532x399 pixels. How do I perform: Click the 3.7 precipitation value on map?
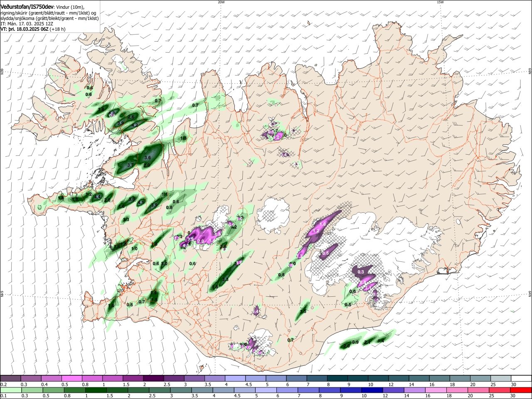[130, 165]
